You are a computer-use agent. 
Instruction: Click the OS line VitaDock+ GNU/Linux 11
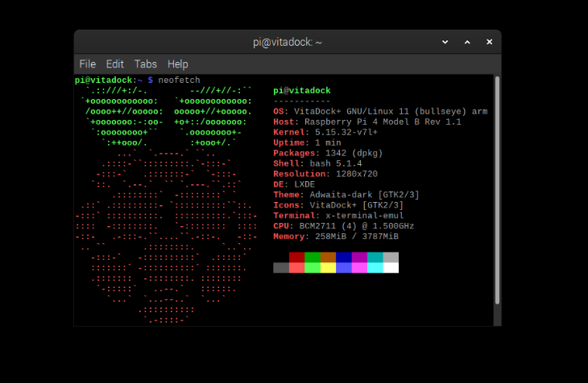pyautogui.click(x=380, y=112)
